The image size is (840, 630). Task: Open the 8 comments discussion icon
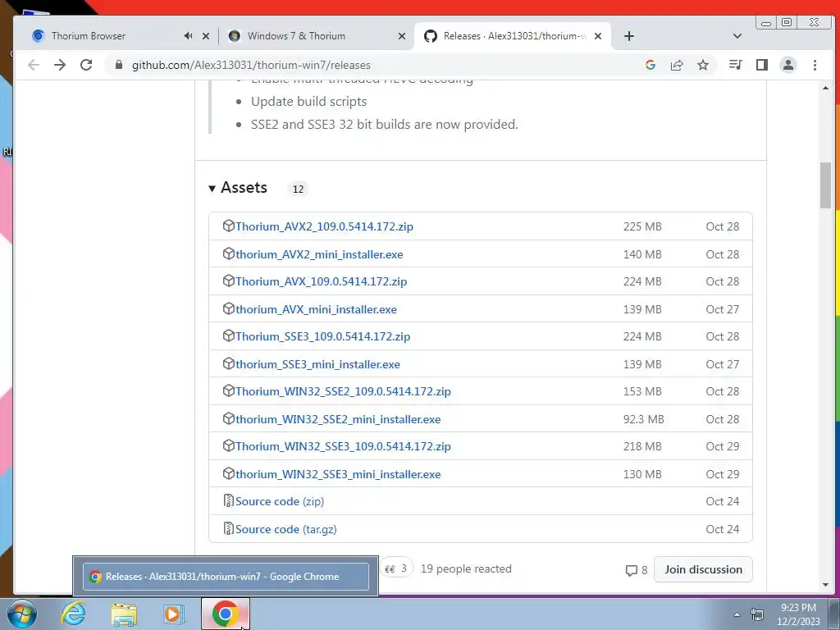[636, 570]
